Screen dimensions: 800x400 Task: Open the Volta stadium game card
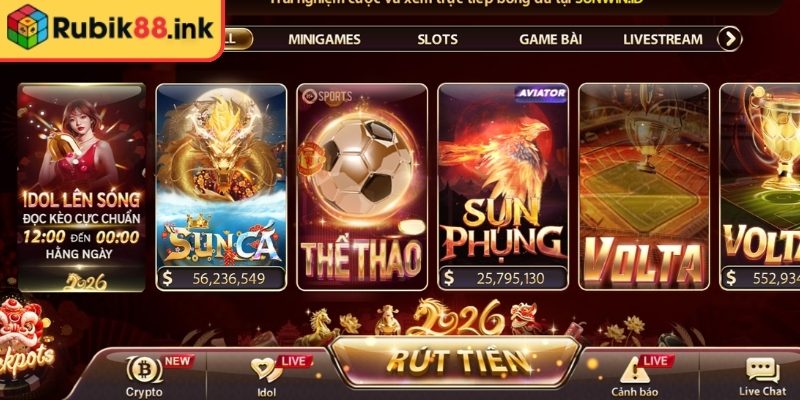coord(644,187)
